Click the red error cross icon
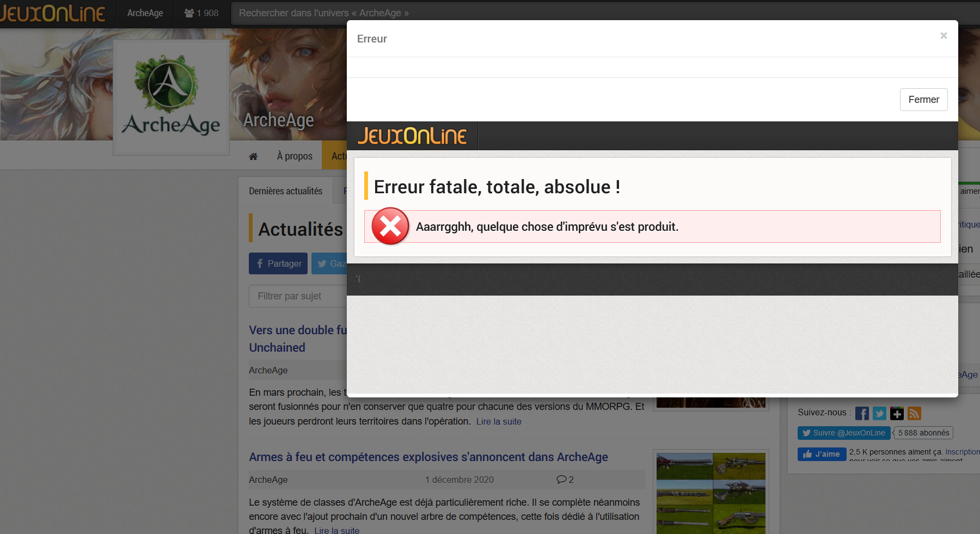980x534 pixels. pos(390,226)
